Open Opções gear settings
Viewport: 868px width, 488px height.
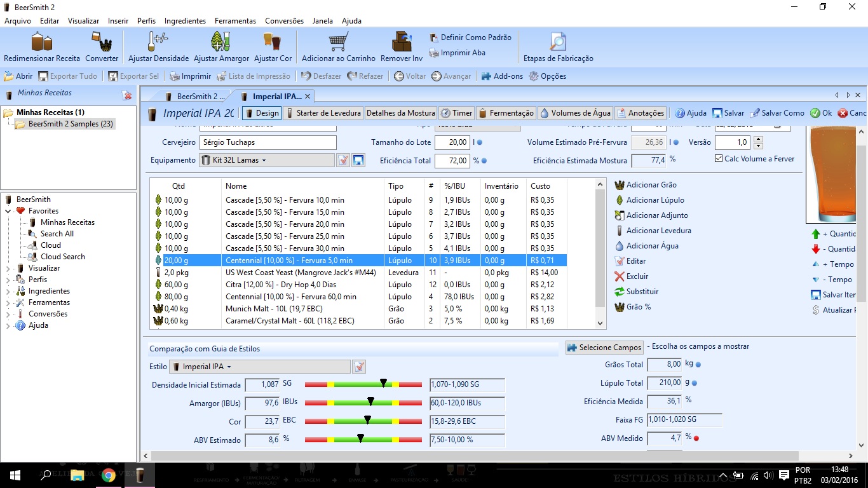547,76
